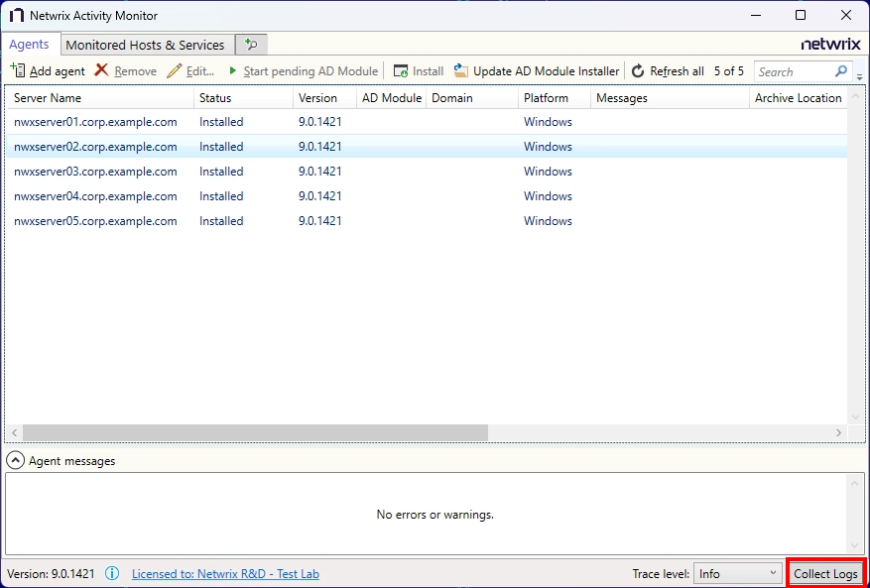The image size is (870, 588).
Task: Click Update AD Module Installer icon
Action: [x=461, y=71]
